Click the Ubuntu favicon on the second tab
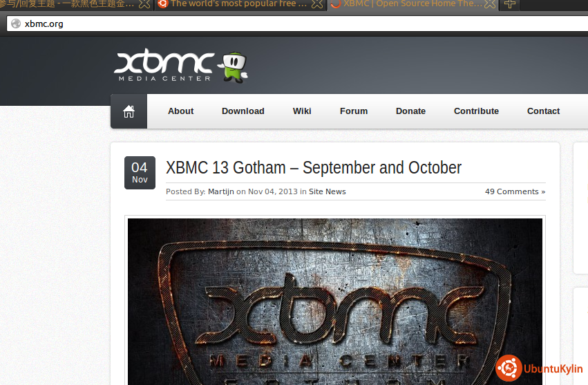Image resolution: width=588 pixels, height=385 pixels. point(162,4)
